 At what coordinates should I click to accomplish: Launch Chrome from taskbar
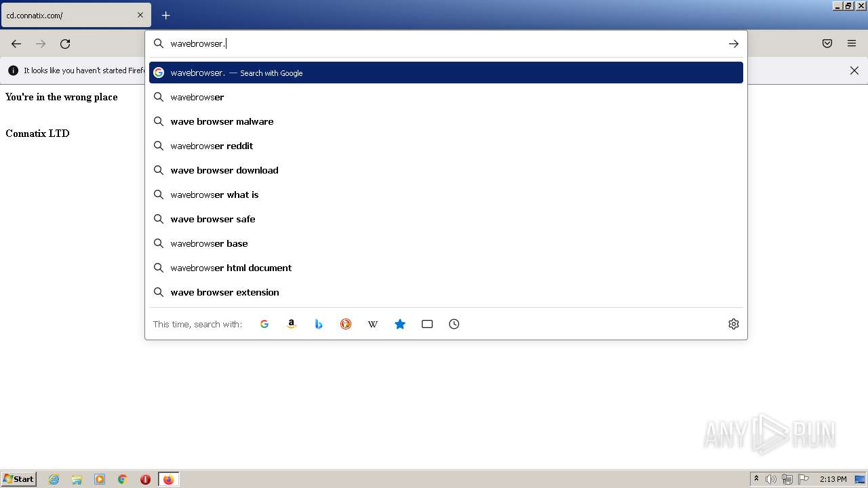(x=123, y=479)
